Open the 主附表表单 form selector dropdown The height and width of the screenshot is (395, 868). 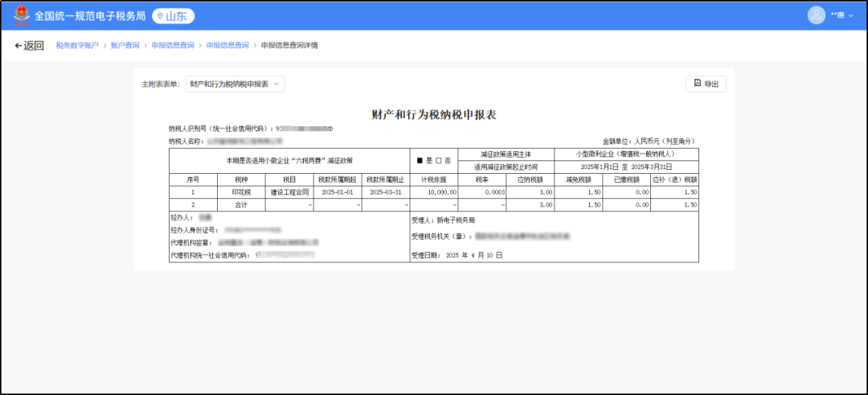click(x=235, y=84)
